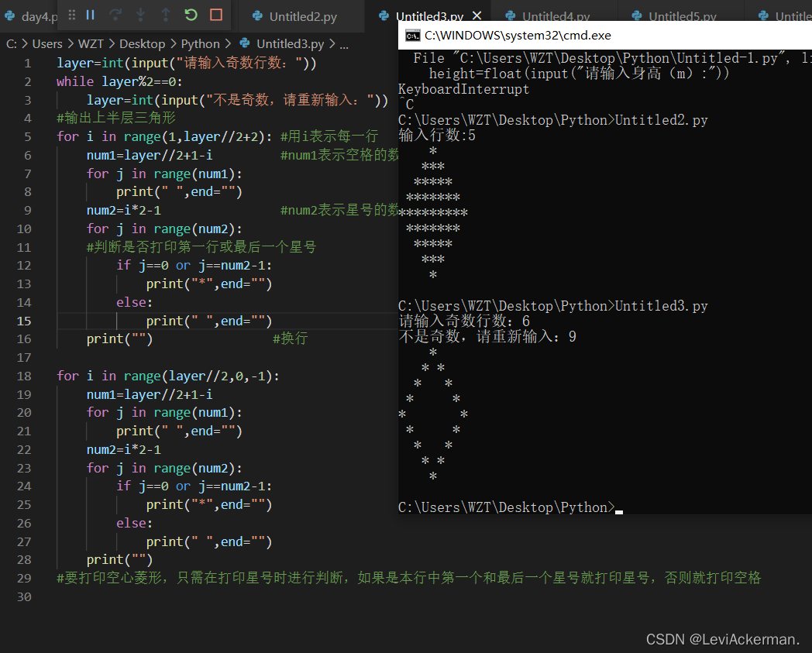Open the Python folder breadcrumb dropdown
Screen dimensions: 812x653
pos(201,43)
